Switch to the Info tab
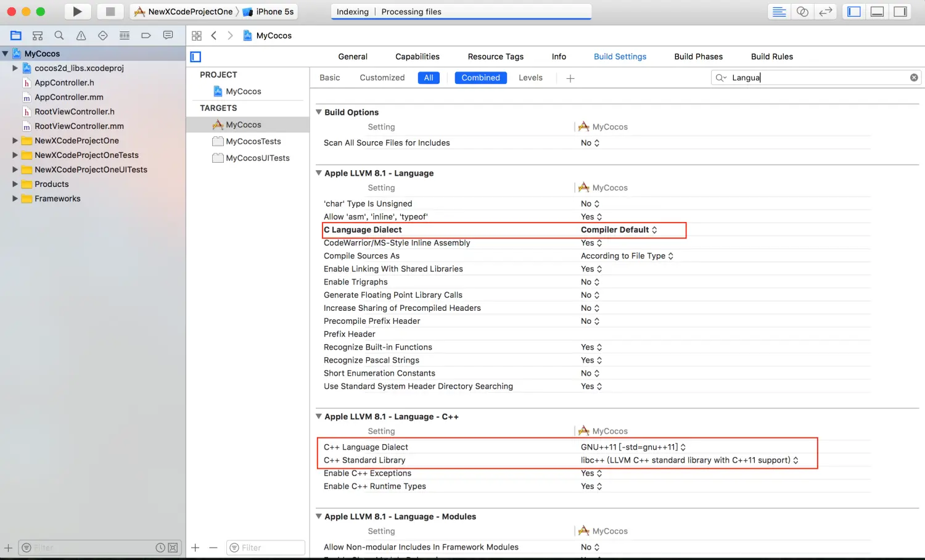Viewport: 925px width, 560px height. (x=559, y=57)
